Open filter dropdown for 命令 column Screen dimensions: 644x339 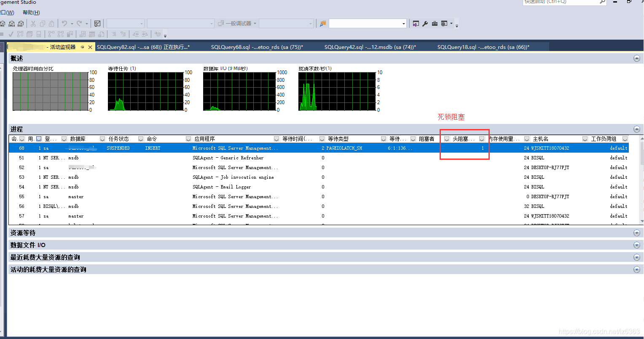(x=188, y=139)
